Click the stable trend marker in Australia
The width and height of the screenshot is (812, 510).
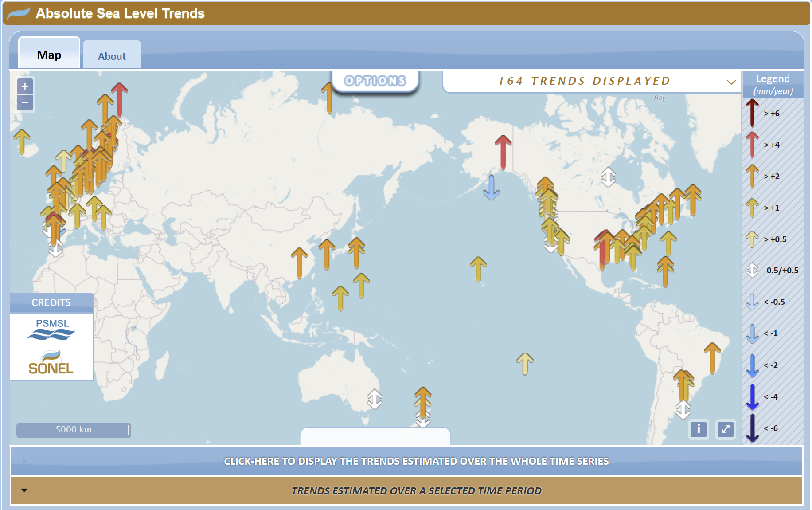pos(375,399)
